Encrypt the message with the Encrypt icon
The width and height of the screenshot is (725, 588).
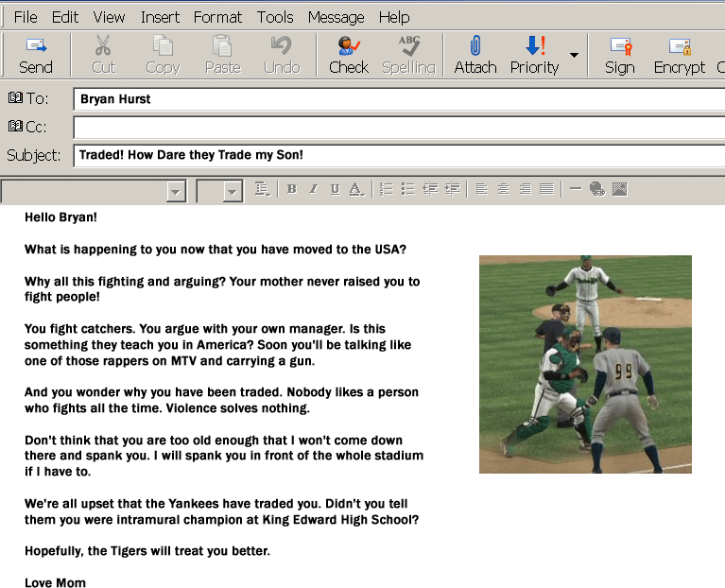pyautogui.click(x=679, y=55)
